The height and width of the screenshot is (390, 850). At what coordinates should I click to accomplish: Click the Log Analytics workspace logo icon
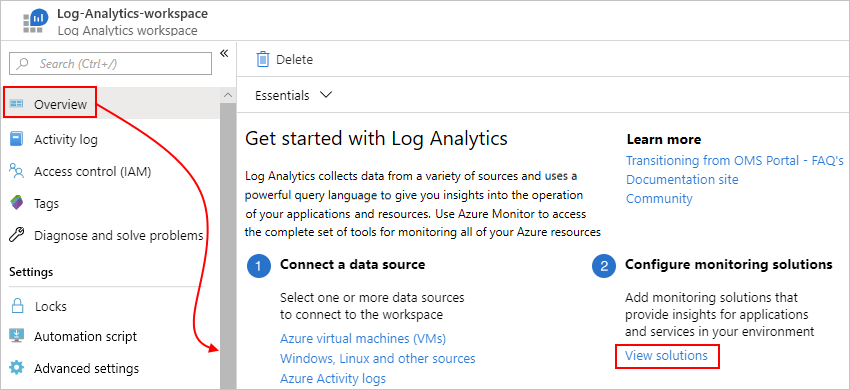[36, 21]
